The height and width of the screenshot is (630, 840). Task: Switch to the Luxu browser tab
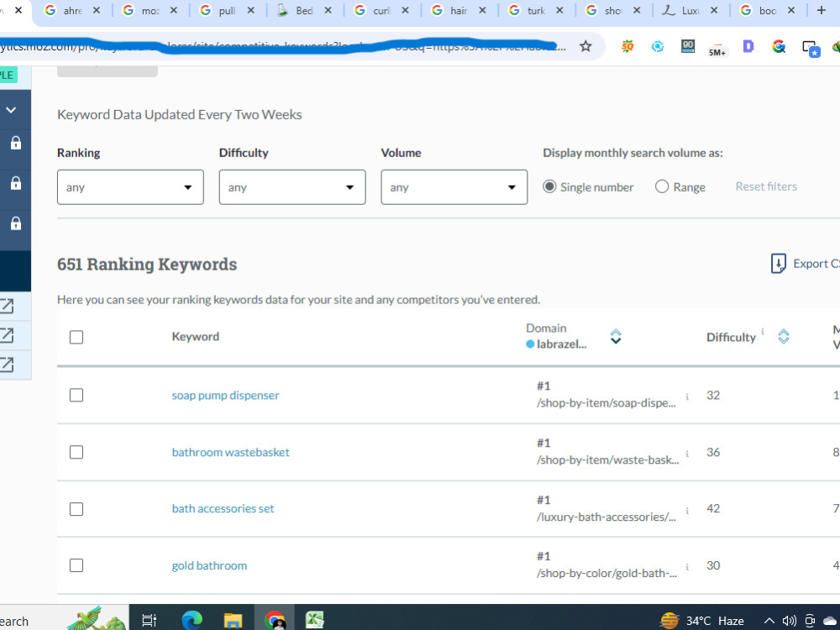690,11
